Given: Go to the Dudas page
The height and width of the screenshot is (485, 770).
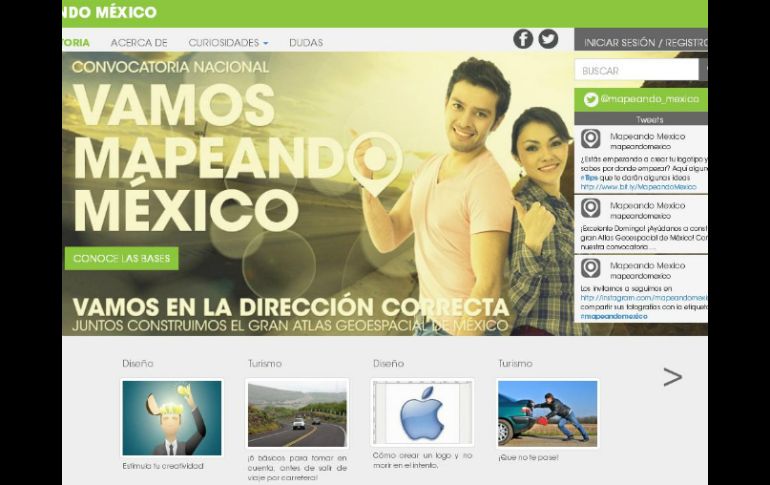Looking at the screenshot, I should point(306,43).
